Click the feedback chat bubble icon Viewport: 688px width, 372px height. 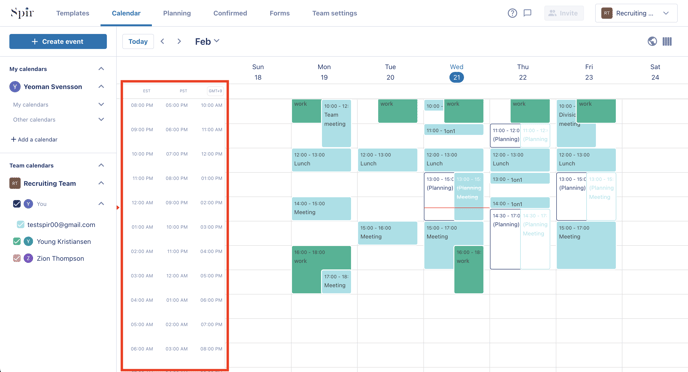527,13
